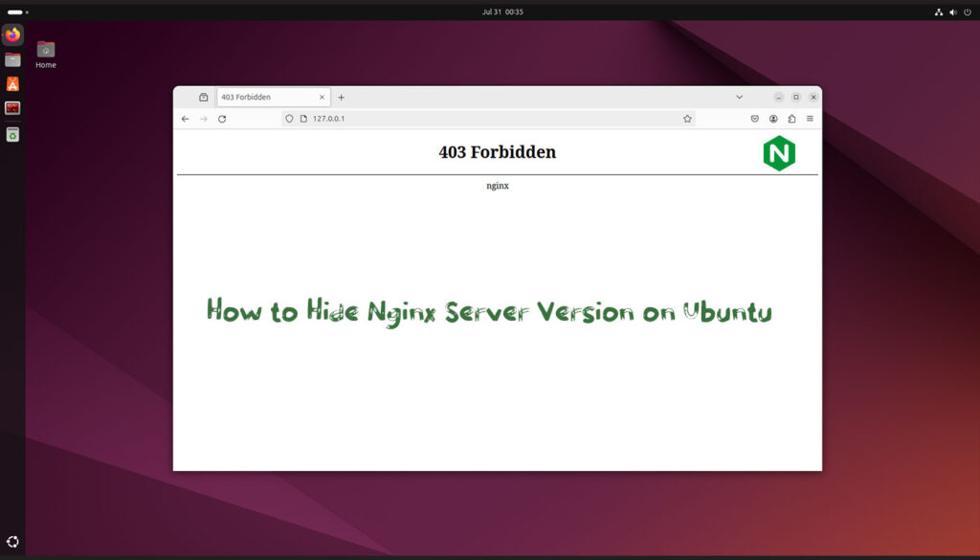Switch to the 403 Forbidden tab
Screen dimensions: 980x560
[x=268, y=97]
